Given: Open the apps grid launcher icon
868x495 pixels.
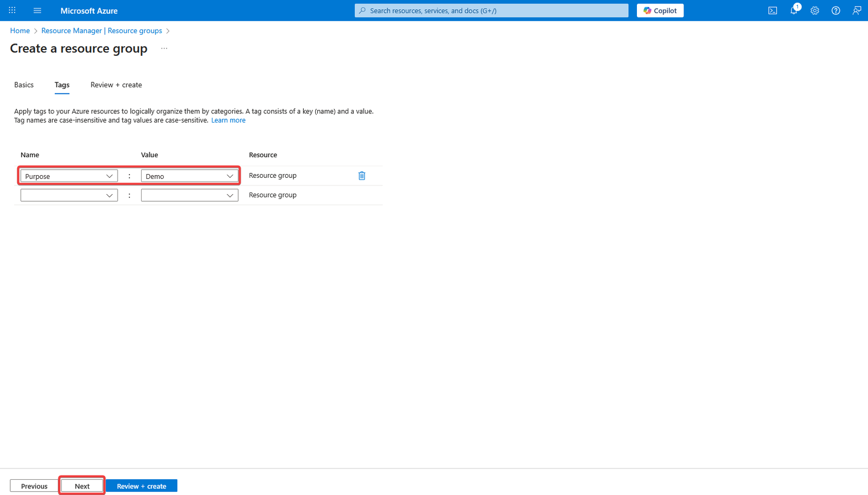Looking at the screenshot, I should coord(12,10).
